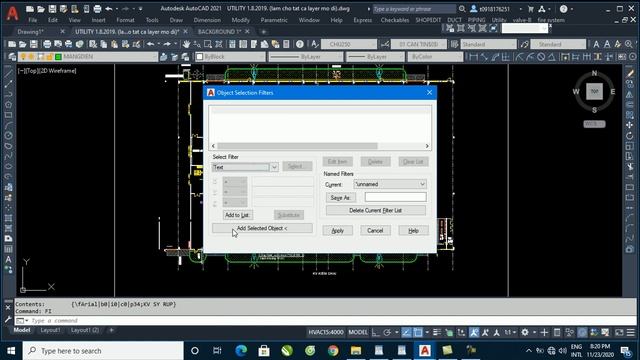Screen dimensions: 640x360
Task: Open the Format menu
Action: click(125, 20)
